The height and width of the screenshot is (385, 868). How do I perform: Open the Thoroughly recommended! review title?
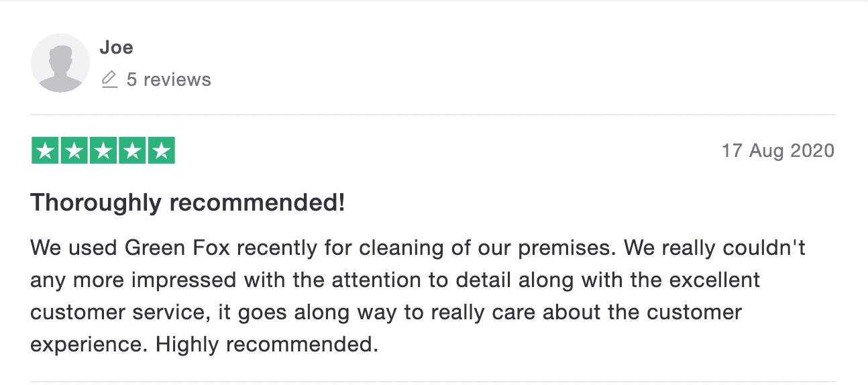tap(188, 203)
